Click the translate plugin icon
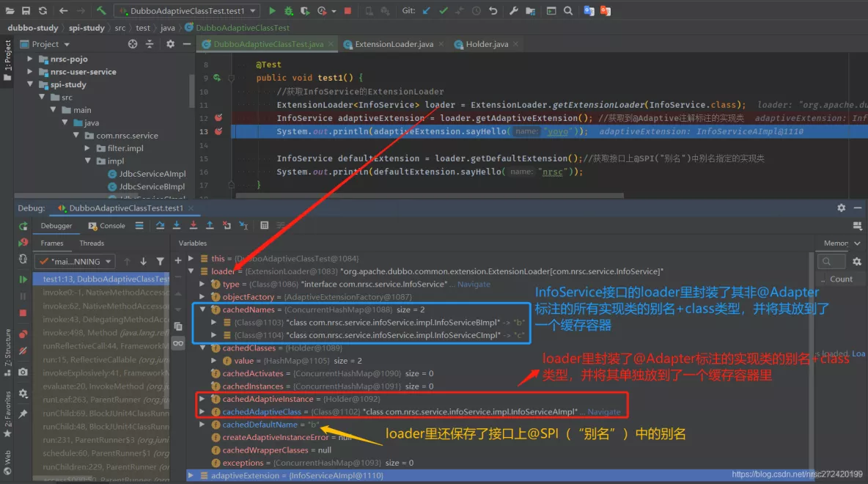This screenshot has width=868, height=484. pos(589,10)
